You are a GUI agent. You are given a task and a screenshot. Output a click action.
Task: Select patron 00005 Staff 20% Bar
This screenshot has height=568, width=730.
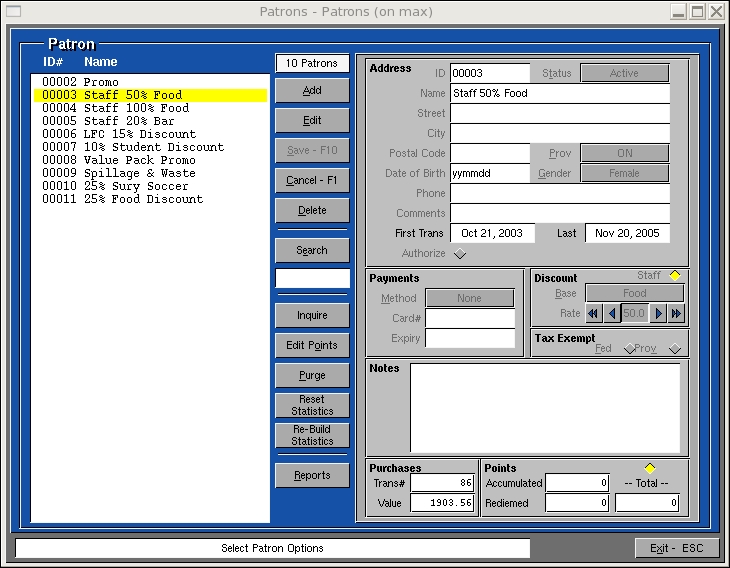(150, 121)
